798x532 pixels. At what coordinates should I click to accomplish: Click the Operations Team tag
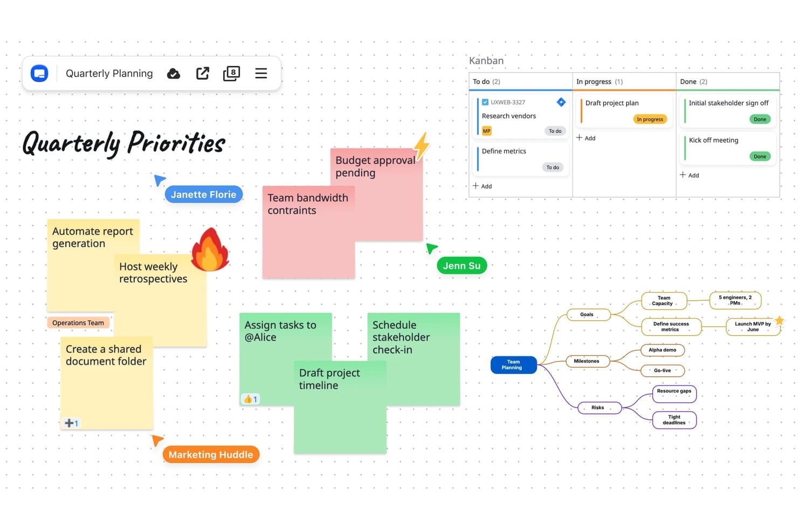coord(78,323)
